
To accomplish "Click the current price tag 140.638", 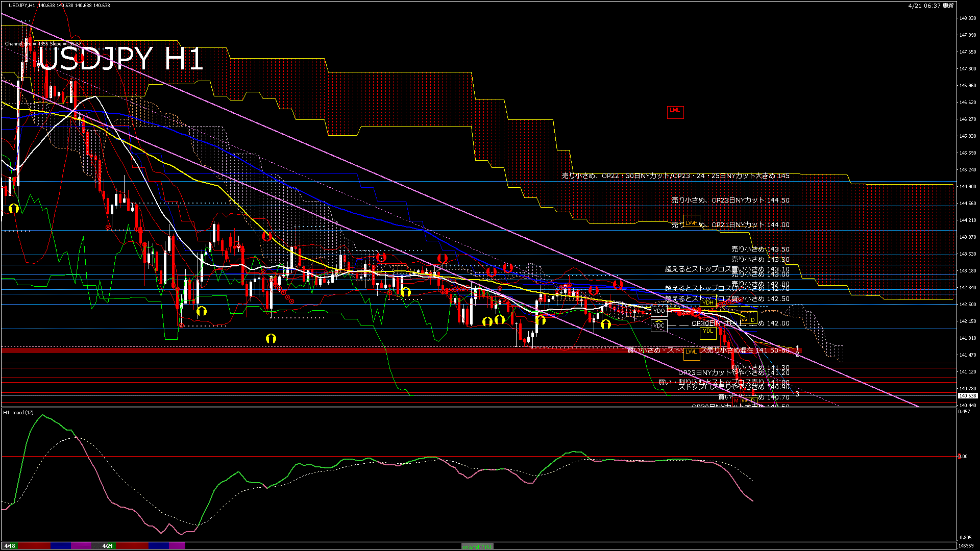I will 967,396.
